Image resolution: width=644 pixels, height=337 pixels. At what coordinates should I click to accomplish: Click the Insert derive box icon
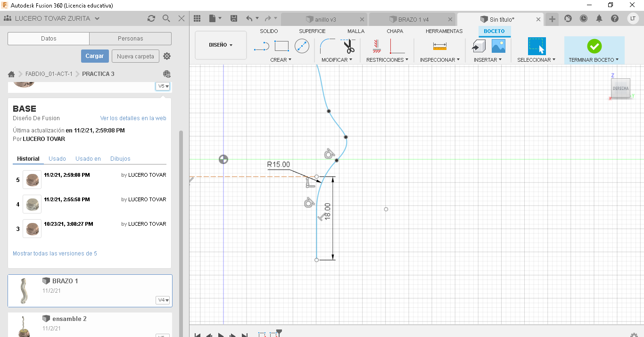click(479, 46)
